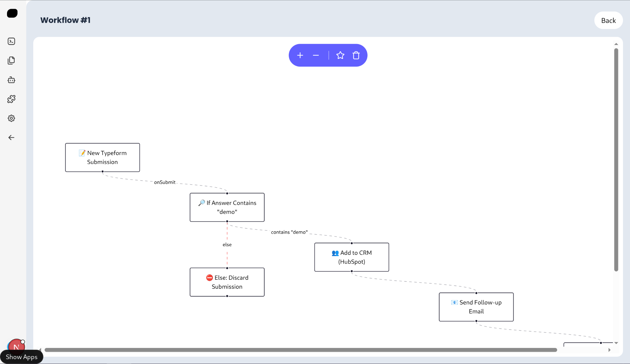Select the Else: Discard Submission node
The height and width of the screenshot is (364, 630).
point(227,282)
